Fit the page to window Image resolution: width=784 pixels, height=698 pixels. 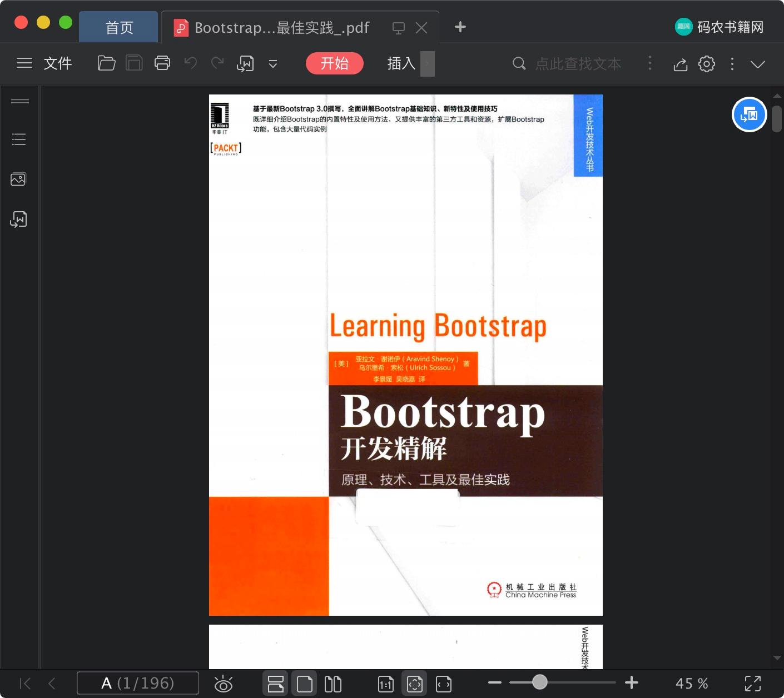[415, 684]
